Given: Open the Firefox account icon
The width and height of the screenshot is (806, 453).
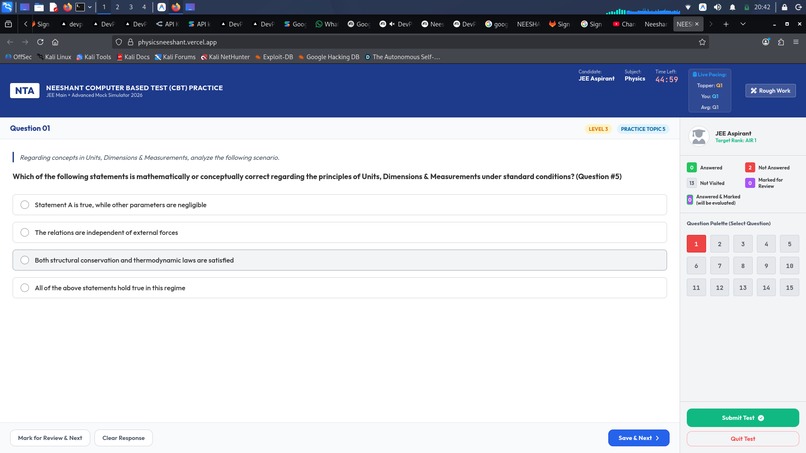Looking at the screenshot, I should click(x=766, y=42).
